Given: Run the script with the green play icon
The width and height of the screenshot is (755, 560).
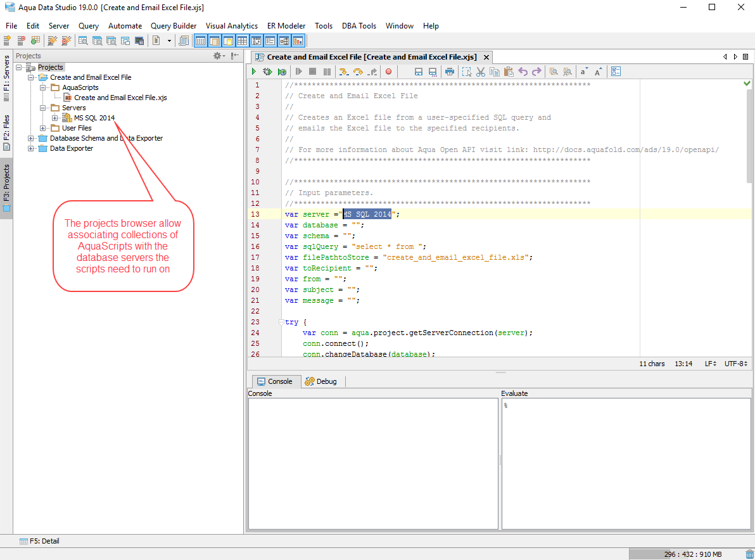Looking at the screenshot, I should 254,72.
